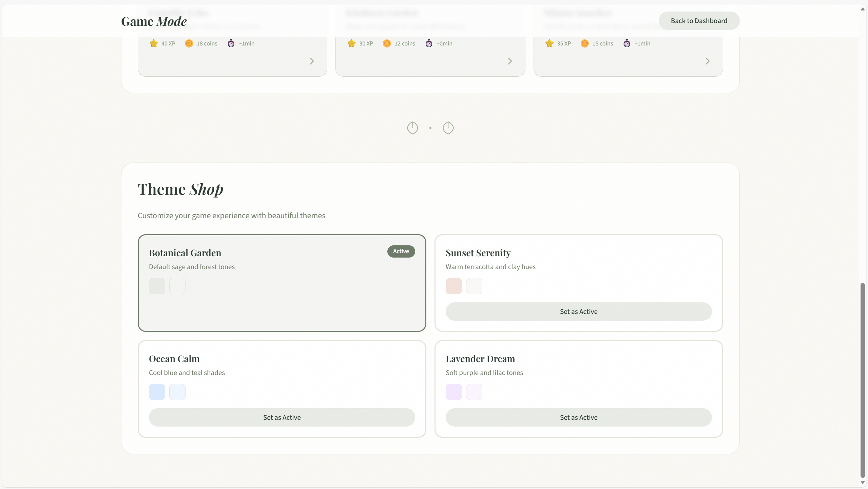Set Sunset Serenity theme as active

(578, 312)
